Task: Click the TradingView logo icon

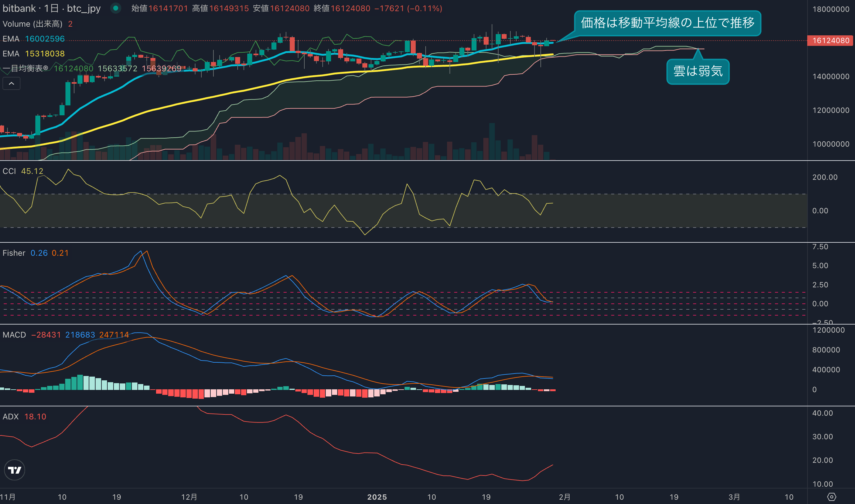Action: click(14, 470)
